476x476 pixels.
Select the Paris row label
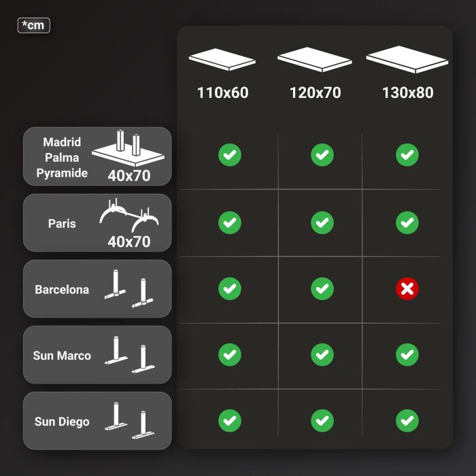point(62,224)
